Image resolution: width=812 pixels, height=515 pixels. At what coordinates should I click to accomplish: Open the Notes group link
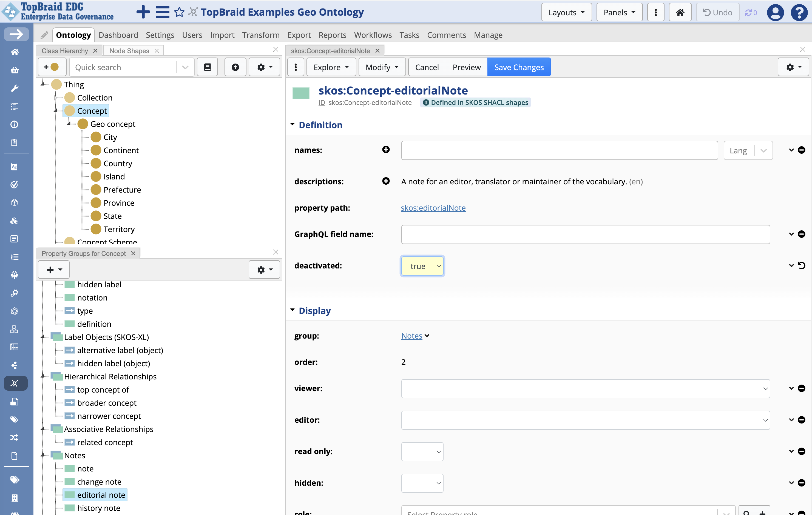[x=412, y=336]
